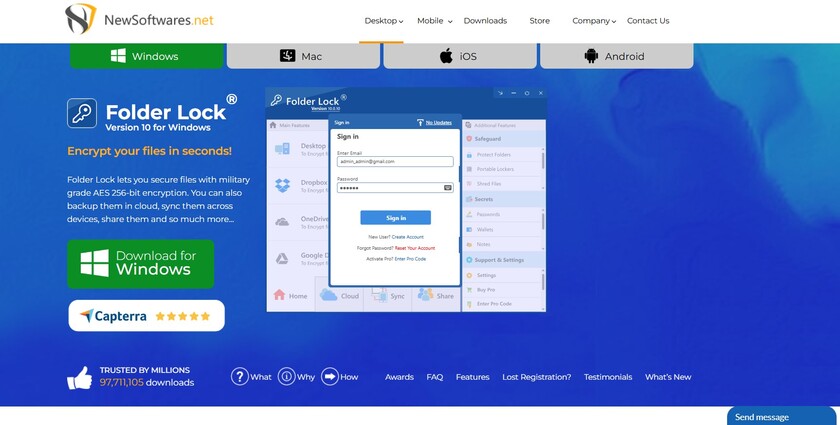Open the Desktop dropdown menu
This screenshot has height=425, width=840.
click(384, 21)
